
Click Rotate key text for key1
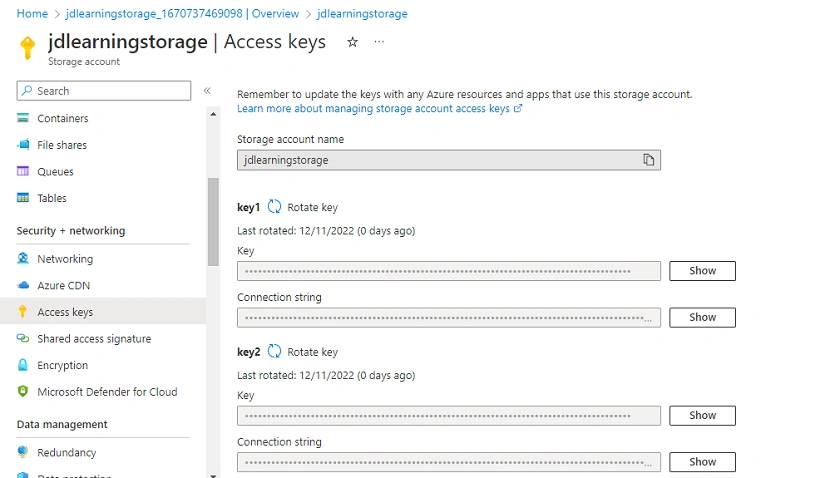click(x=312, y=207)
